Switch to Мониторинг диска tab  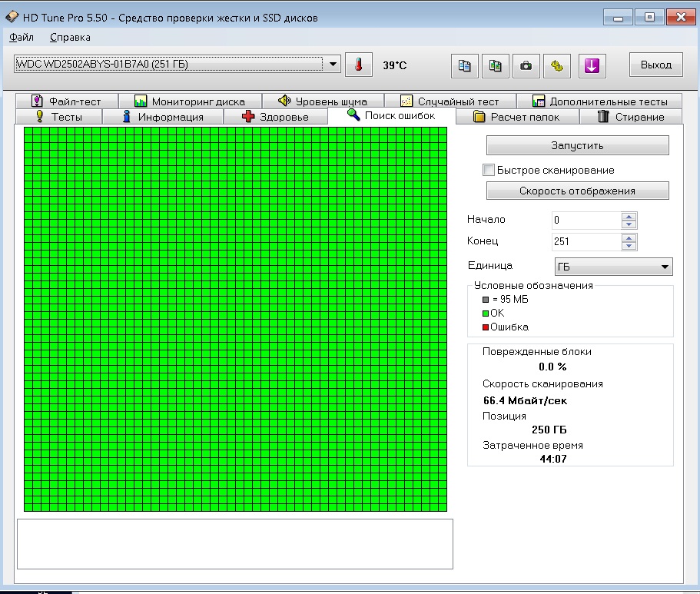[x=190, y=101]
